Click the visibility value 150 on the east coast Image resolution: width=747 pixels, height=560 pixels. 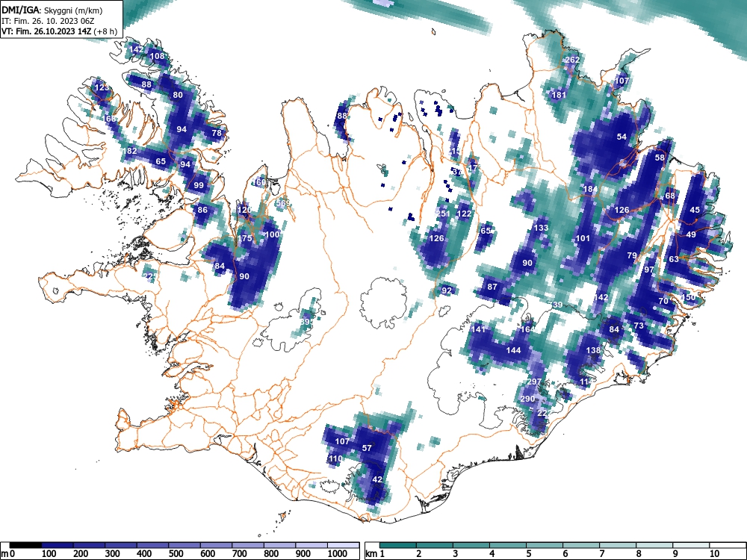688,297
